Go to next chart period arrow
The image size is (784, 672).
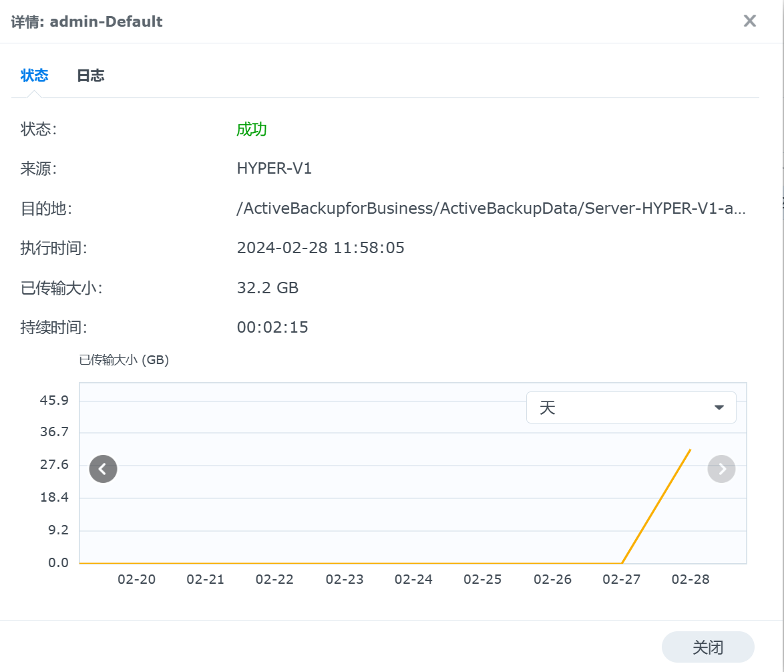pyautogui.click(x=721, y=469)
